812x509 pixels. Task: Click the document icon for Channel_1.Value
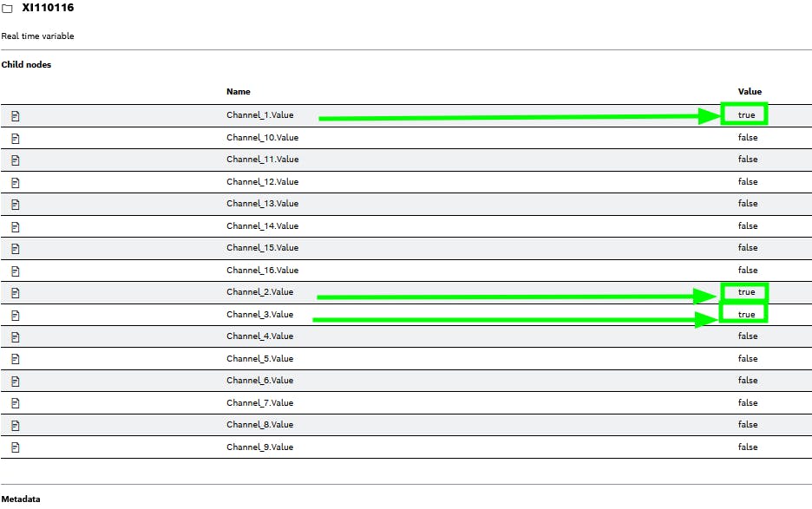click(16, 115)
